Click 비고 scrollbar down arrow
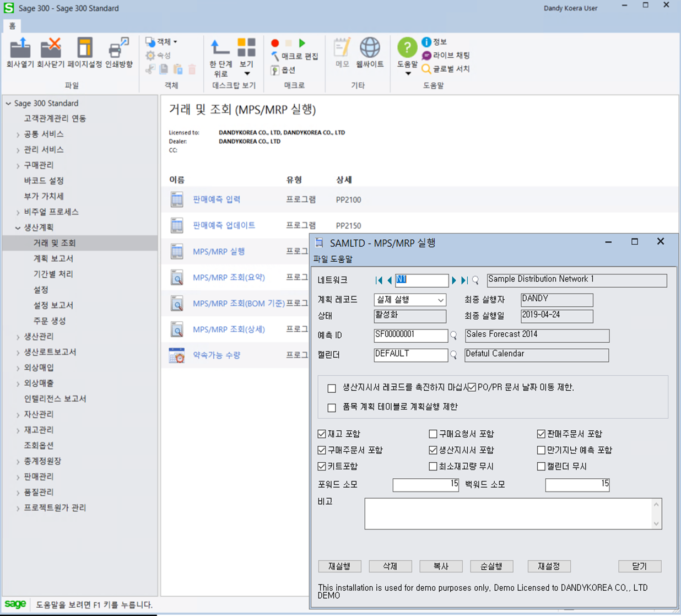Image resolution: width=681 pixels, height=616 pixels. [656, 523]
